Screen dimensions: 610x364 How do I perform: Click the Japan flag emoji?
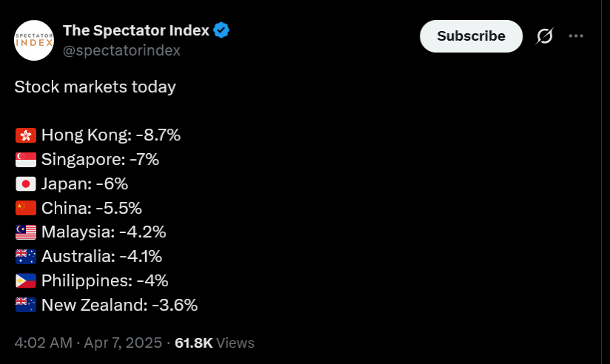[26, 184]
